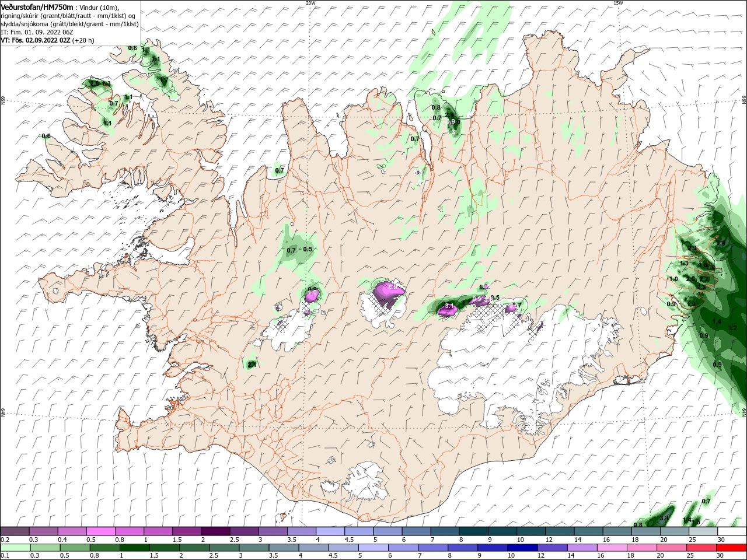Click the 'VT: Fös. 02.09.2022 02Z (+20 h)' line
Screen dimensions: 747x560
tap(47, 40)
